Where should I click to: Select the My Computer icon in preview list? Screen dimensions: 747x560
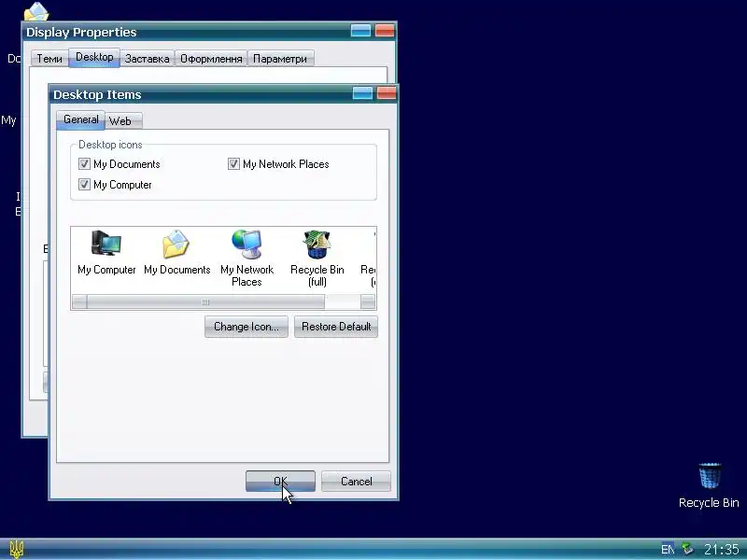(x=106, y=253)
